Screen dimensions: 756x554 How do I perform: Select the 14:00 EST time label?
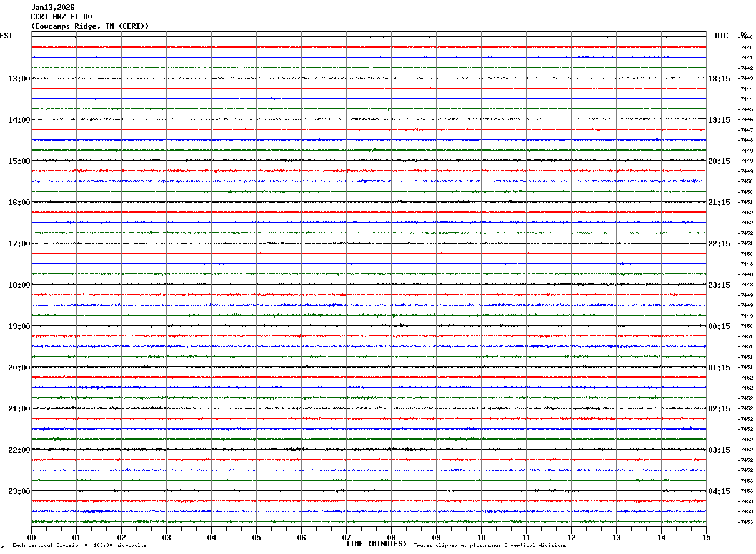point(19,120)
